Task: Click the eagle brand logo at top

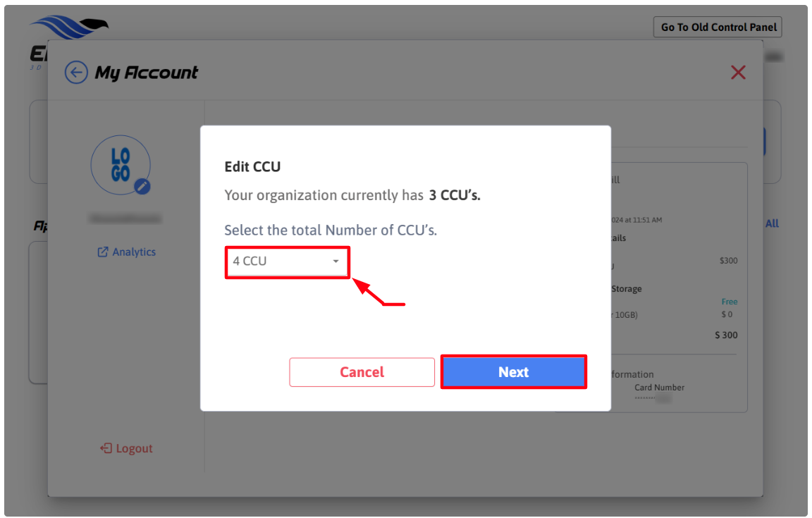Action: pyautogui.click(x=69, y=28)
